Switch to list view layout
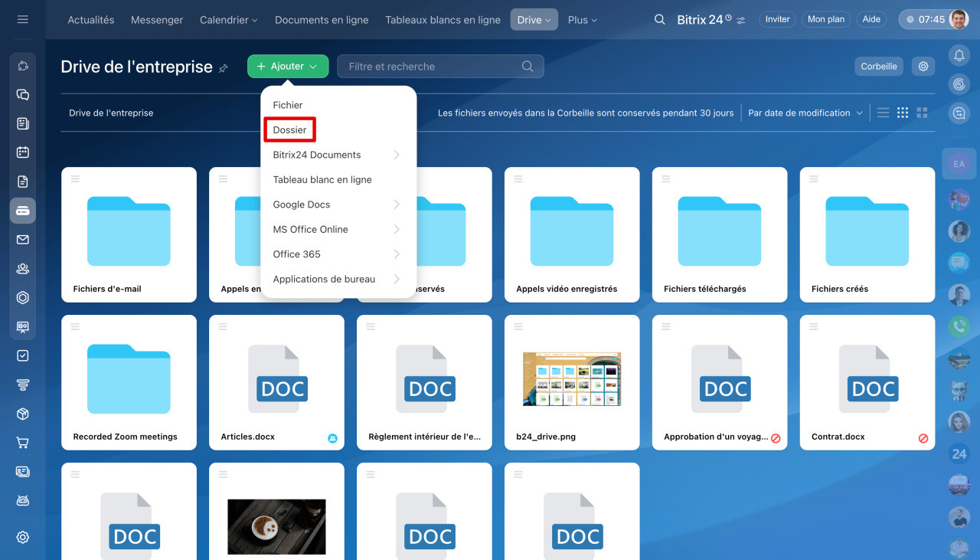The image size is (980, 560). [x=883, y=113]
